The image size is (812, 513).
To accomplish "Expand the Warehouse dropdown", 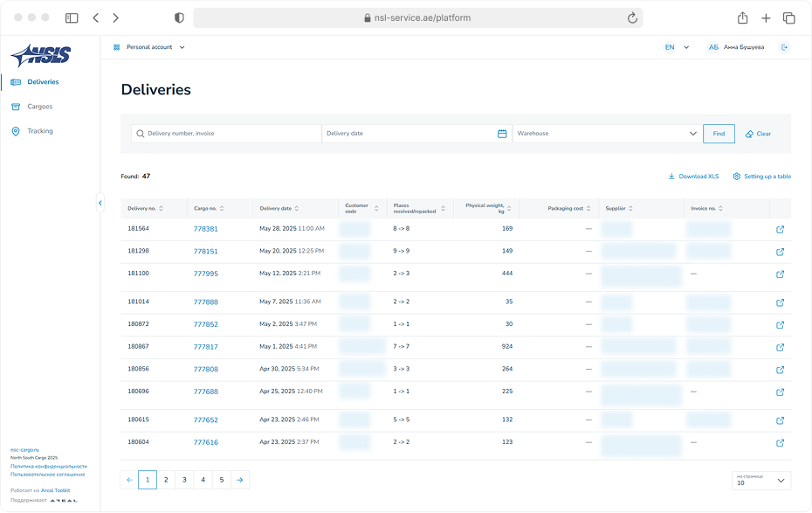I will [x=693, y=134].
